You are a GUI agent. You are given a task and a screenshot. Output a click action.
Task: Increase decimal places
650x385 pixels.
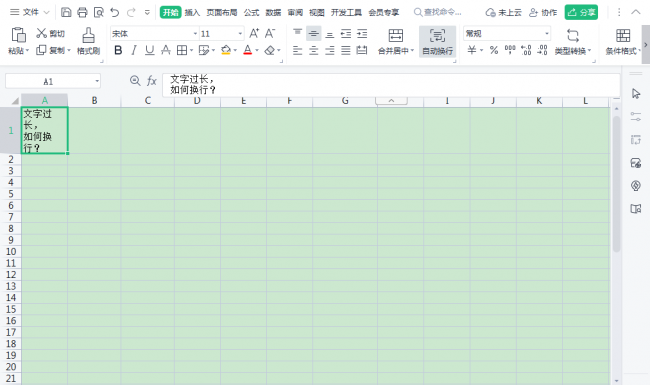526,51
